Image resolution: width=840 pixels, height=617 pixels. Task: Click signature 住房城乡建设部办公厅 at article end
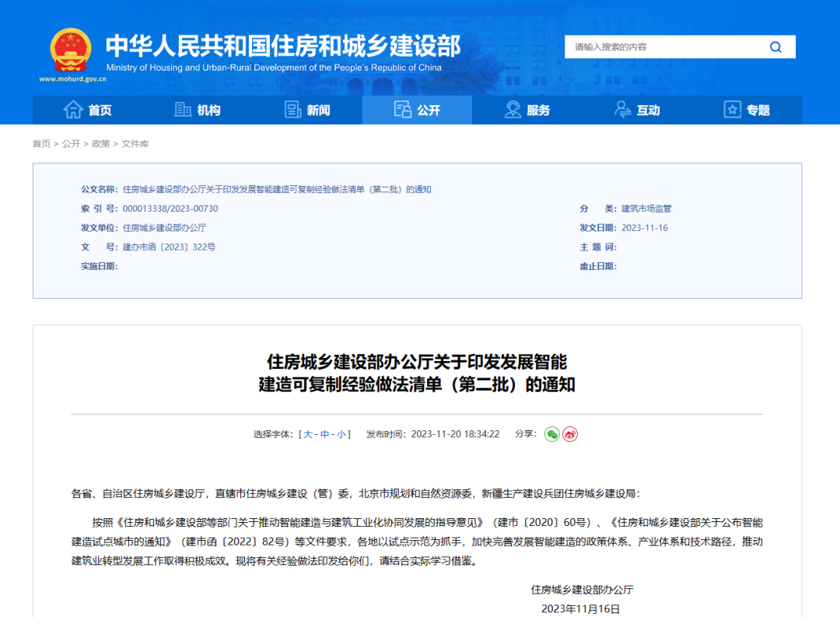pyautogui.click(x=583, y=590)
